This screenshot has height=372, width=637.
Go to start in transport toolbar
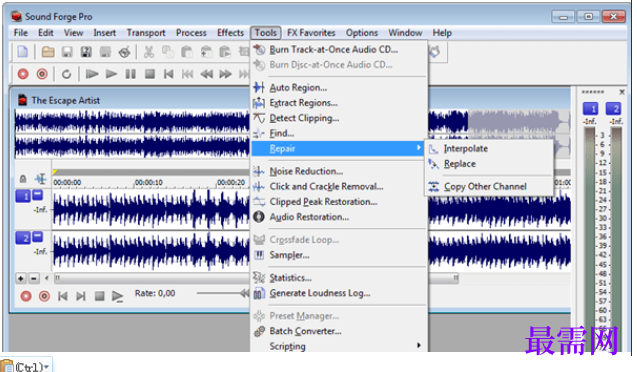click(x=168, y=74)
